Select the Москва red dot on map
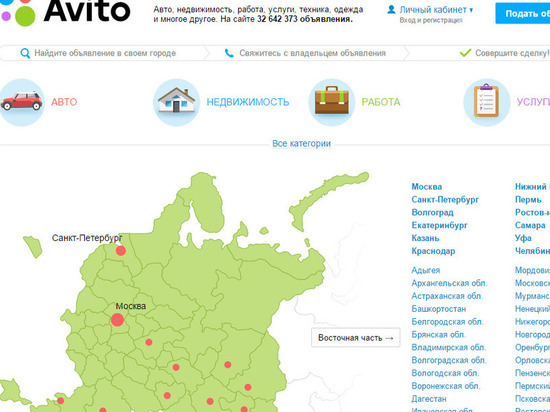This screenshot has height=412, width=550. 118,320
